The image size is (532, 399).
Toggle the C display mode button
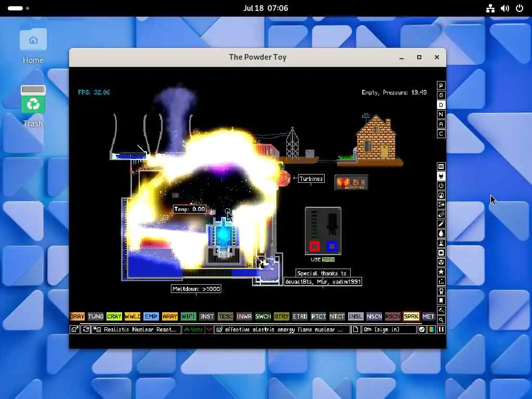click(441, 134)
